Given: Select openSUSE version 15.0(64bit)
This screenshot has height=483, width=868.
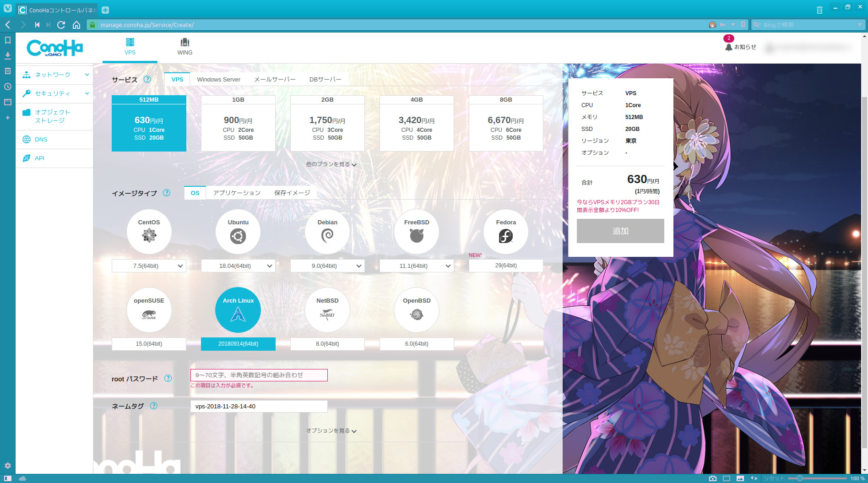Looking at the screenshot, I should [149, 344].
